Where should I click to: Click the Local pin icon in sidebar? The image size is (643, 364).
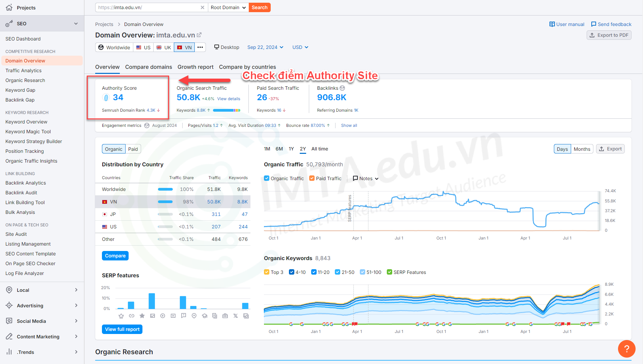[x=9, y=290]
